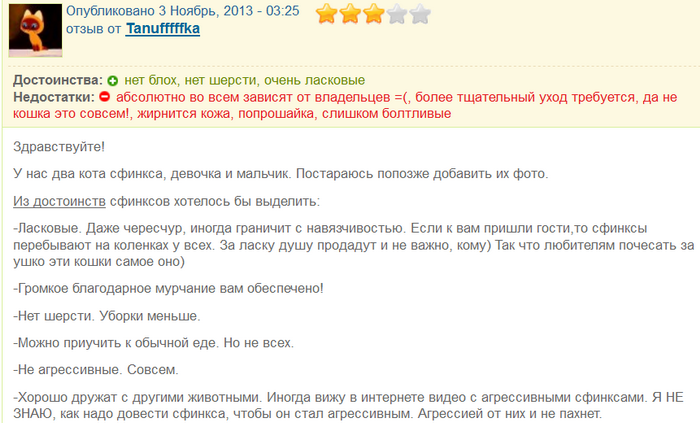Click the green plus icon by Достоинства

coord(113,80)
